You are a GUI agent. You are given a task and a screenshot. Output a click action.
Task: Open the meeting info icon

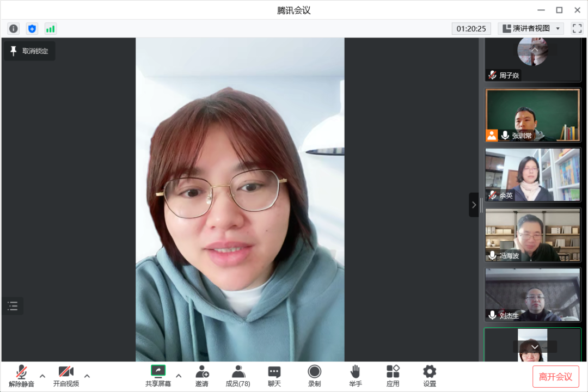click(x=14, y=29)
